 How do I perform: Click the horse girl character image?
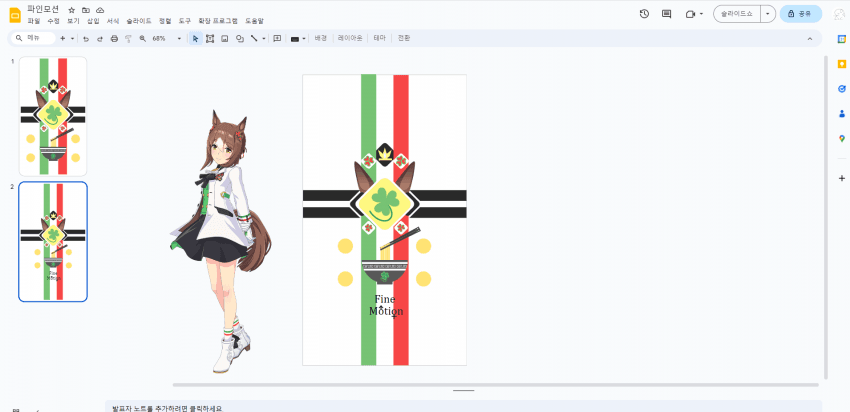tap(221, 241)
